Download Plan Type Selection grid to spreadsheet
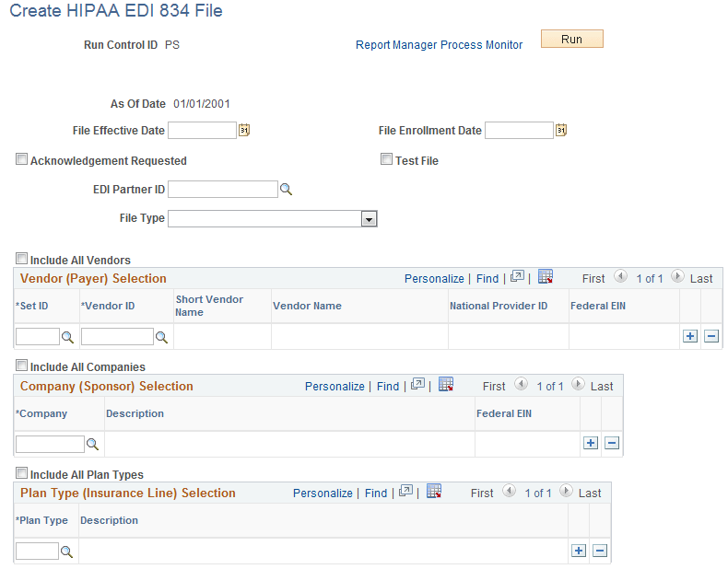728x569 pixels. (434, 491)
